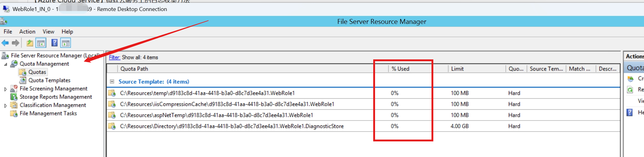
Task: Select the iisCompressionCache quota path
Action: click(227, 104)
